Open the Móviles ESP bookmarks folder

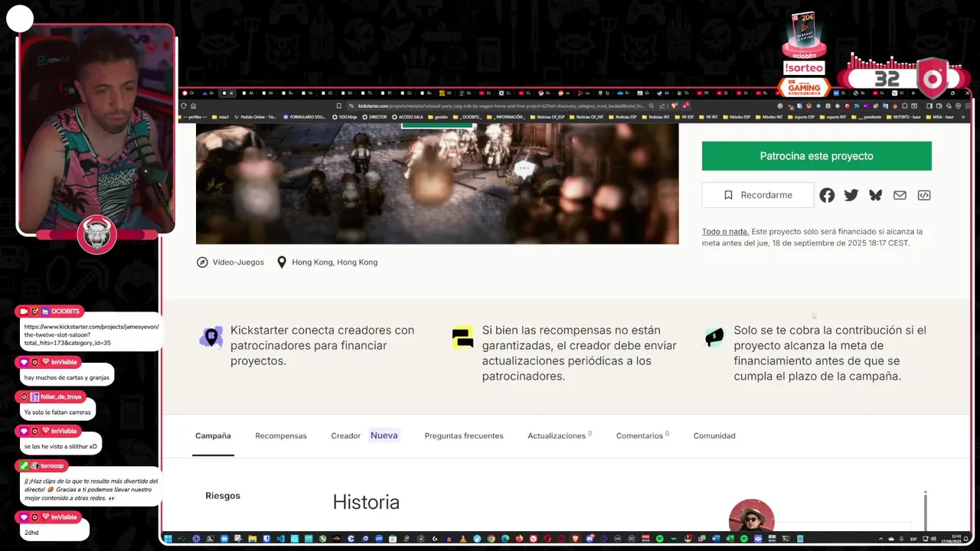(737, 117)
